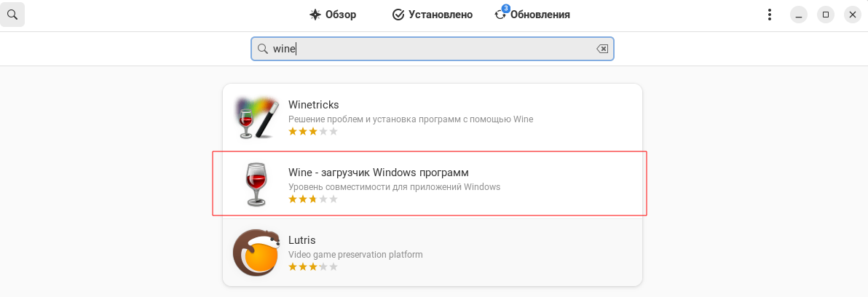868x297 pixels.
Task: Clear the search field text
Action: (602, 49)
